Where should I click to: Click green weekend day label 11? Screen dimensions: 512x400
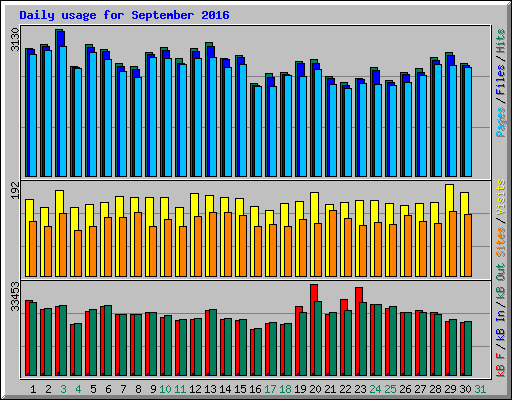coord(180,389)
